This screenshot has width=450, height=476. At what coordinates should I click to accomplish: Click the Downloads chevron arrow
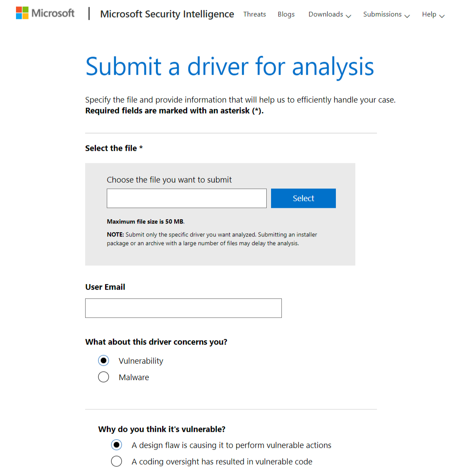click(349, 16)
